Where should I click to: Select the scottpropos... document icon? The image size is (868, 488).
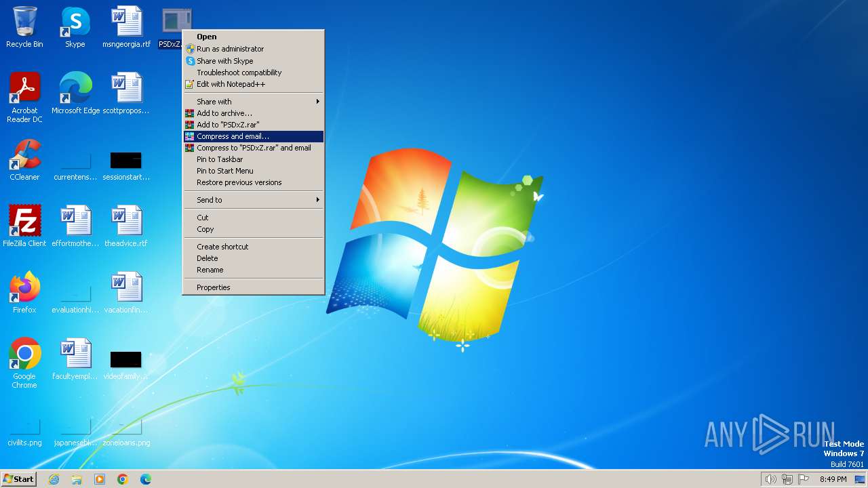(x=126, y=94)
